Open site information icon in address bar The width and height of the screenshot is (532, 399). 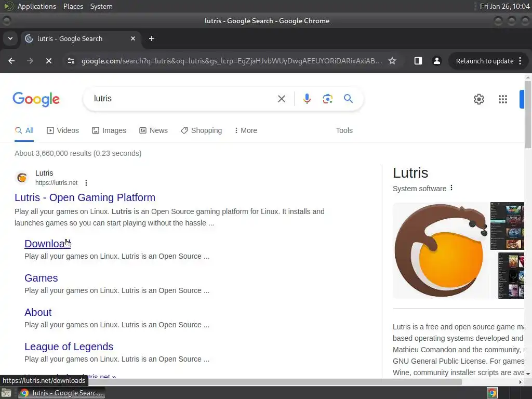(x=71, y=61)
